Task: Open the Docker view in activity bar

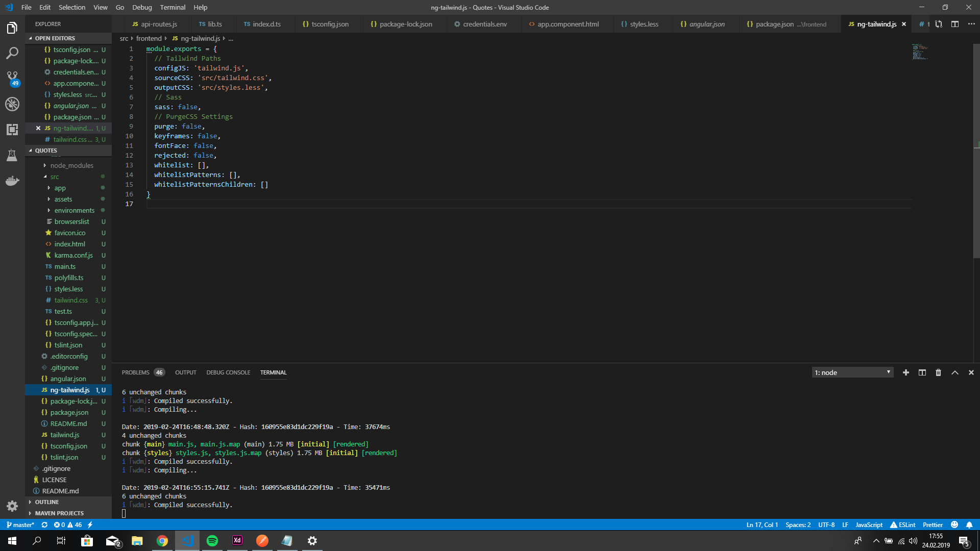Action: click(x=12, y=181)
